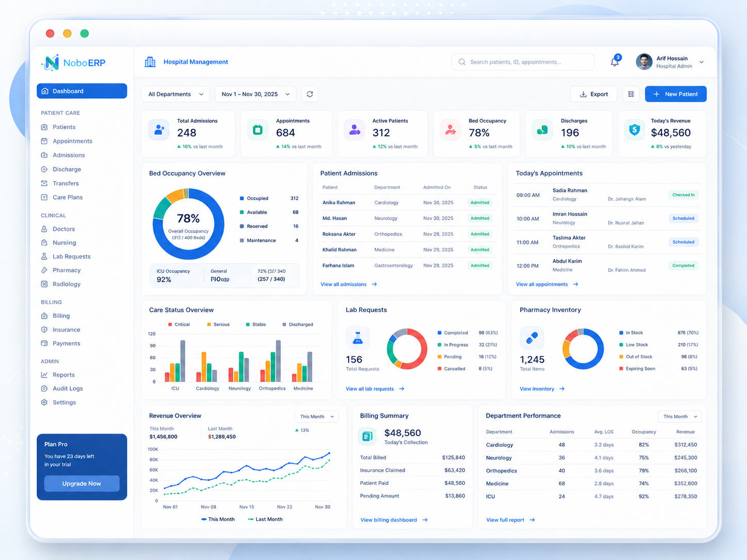Screen dimensions: 747x560
Task: Follow the View all appointments link
Action: (x=547, y=284)
